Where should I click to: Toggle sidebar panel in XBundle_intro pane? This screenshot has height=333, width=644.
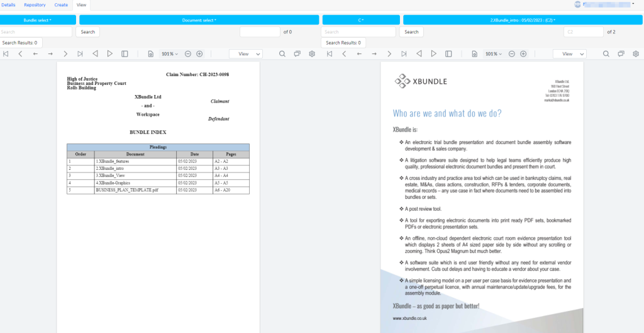click(449, 54)
